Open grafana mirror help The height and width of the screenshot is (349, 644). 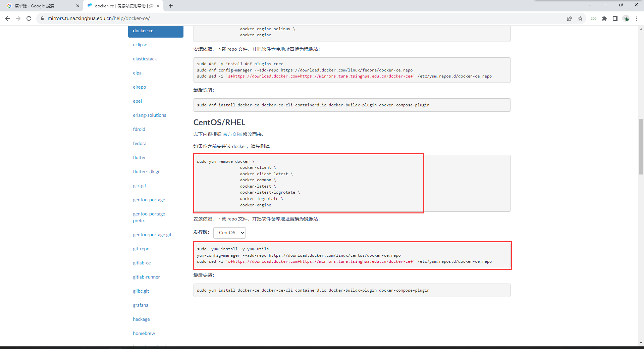[141, 305]
